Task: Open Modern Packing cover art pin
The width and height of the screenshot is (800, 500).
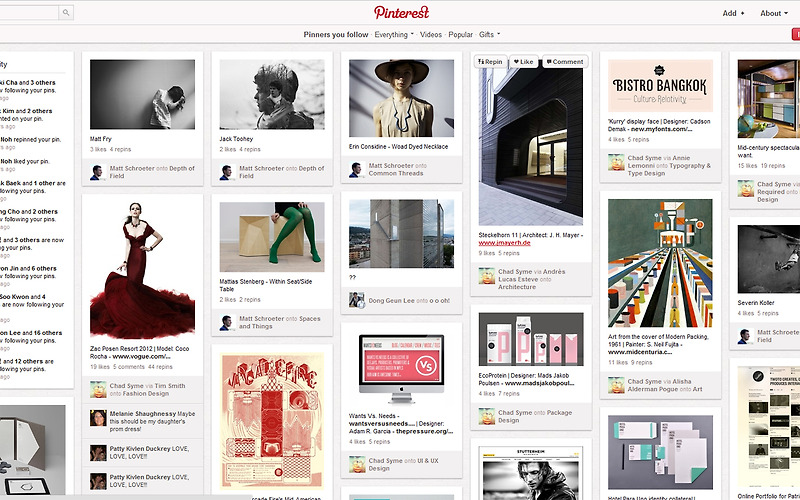Action: [x=660, y=263]
